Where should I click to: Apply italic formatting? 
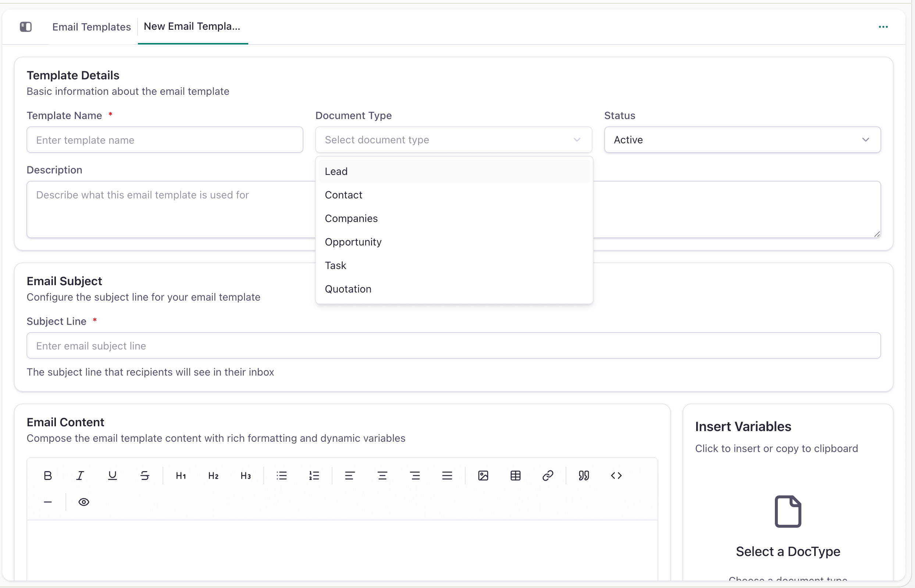[x=80, y=476]
